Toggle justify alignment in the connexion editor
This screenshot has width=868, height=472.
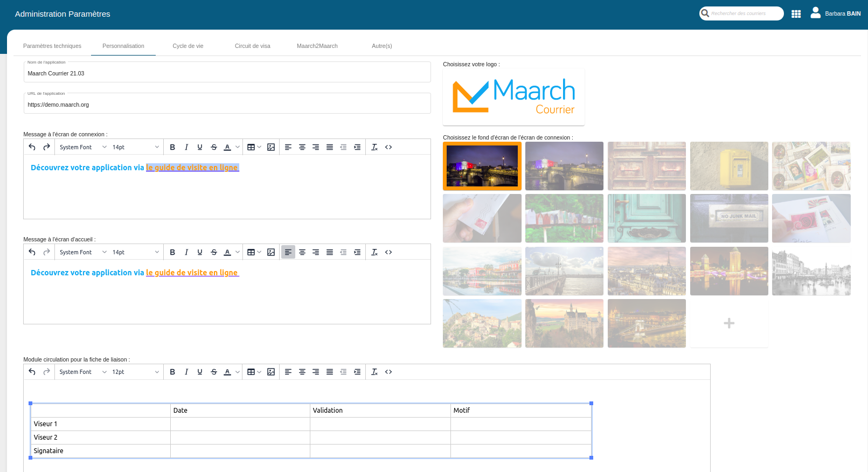coord(330,147)
